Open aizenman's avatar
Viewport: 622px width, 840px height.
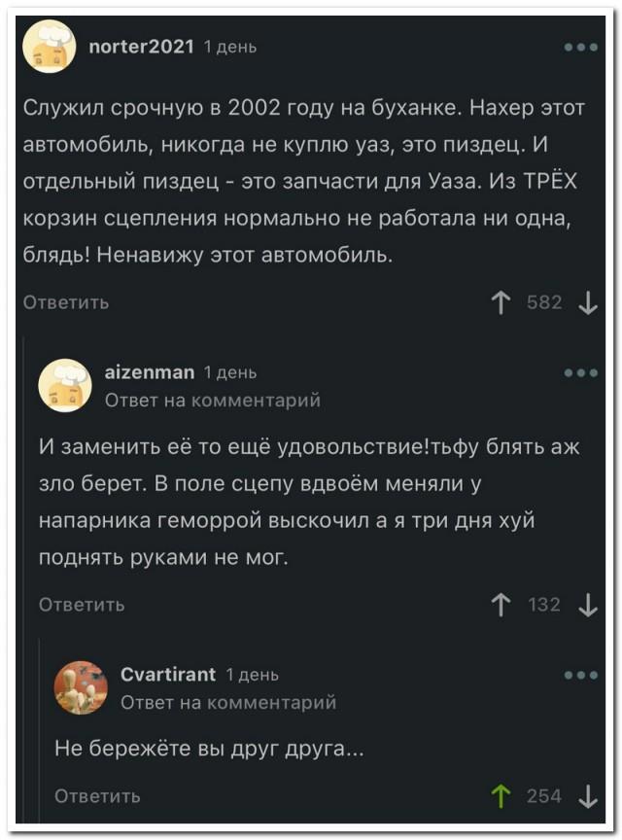(x=65, y=384)
